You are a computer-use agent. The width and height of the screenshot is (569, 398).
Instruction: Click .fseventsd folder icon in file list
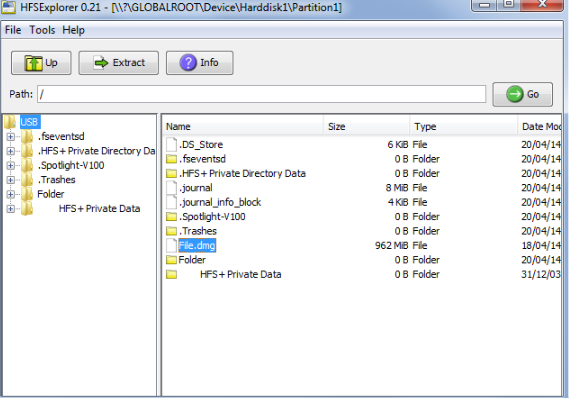coord(171,159)
